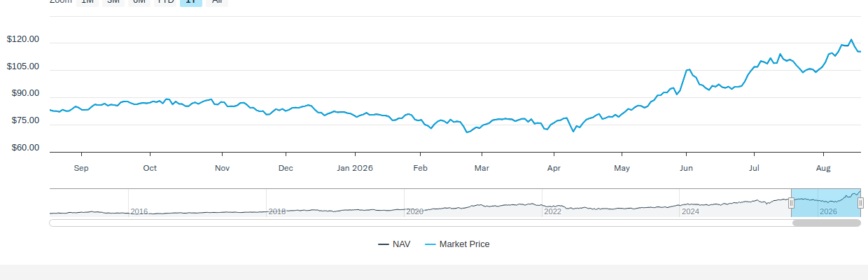Click the May x-axis label

(x=622, y=168)
